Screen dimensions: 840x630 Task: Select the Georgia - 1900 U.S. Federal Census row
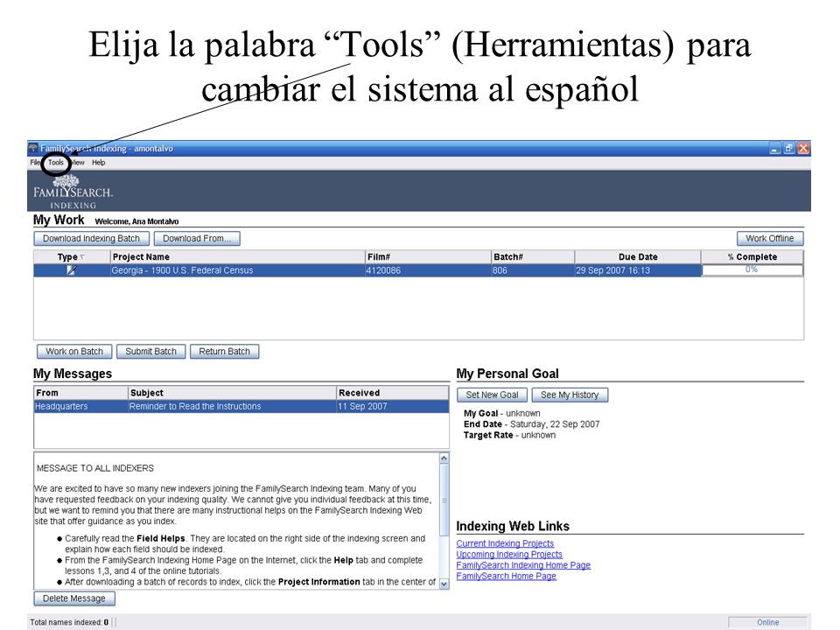tap(418, 270)
